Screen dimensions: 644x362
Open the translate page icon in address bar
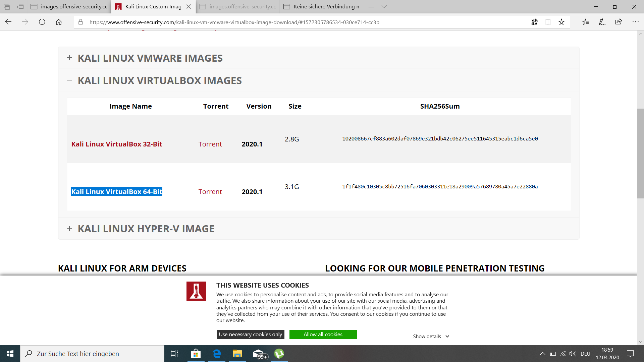pyautogui.click(x=534, y=22)
